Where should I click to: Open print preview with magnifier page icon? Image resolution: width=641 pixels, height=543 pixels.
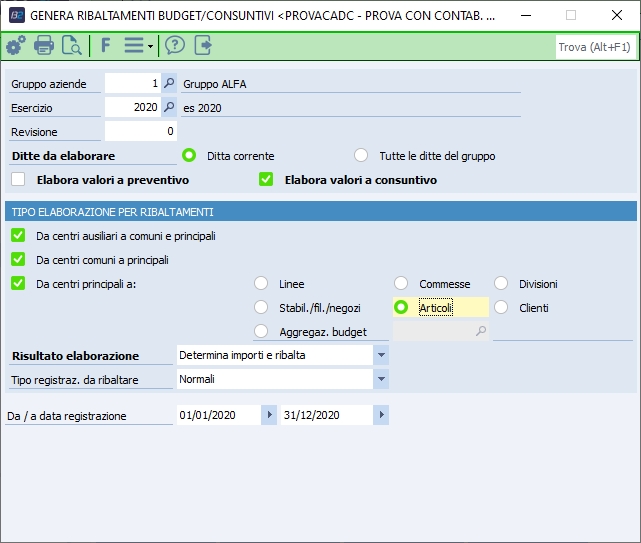[x=72, y=46]
